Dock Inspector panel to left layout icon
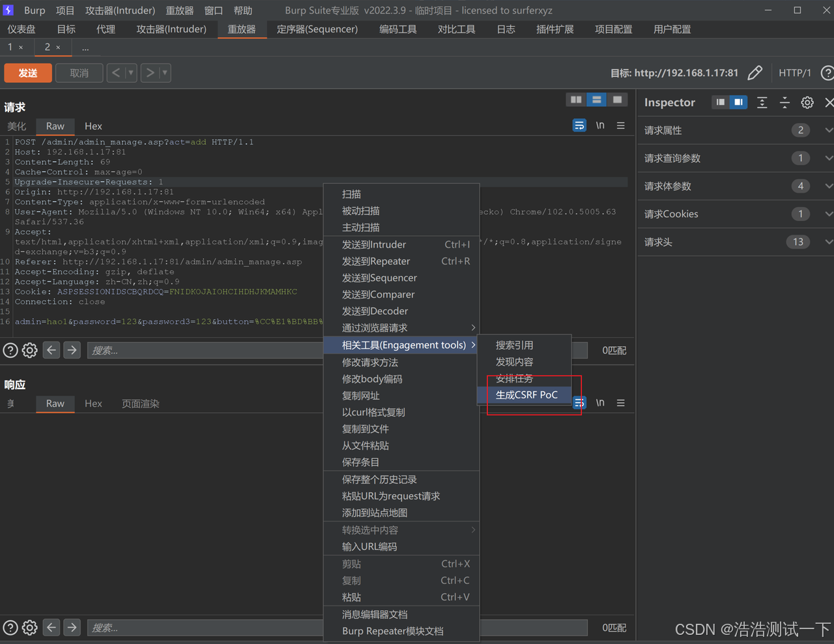The height and width of the screenshot is (644, 834). tap(720, 102)
